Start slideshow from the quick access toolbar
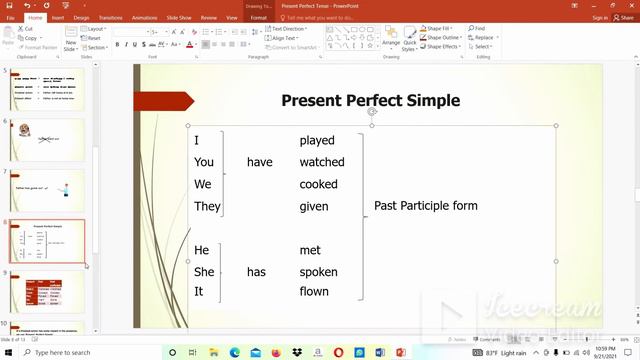The height and width of the screenshot is (360, 640). click(66, 6)
